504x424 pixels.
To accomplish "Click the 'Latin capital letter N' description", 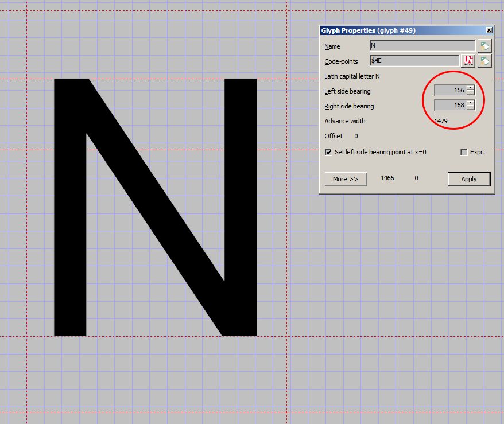I will click(x=352, y=76).
